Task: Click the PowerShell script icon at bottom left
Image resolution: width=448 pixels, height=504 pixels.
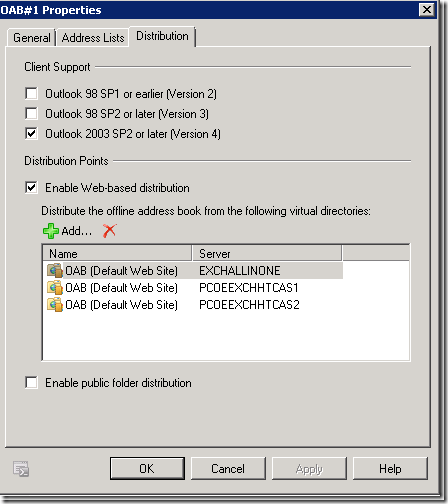Action: (x=21, y=469)
